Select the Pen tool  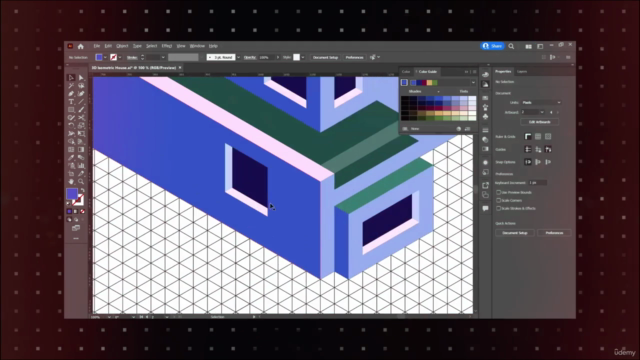pyautogui.click(x=71, y=93)
